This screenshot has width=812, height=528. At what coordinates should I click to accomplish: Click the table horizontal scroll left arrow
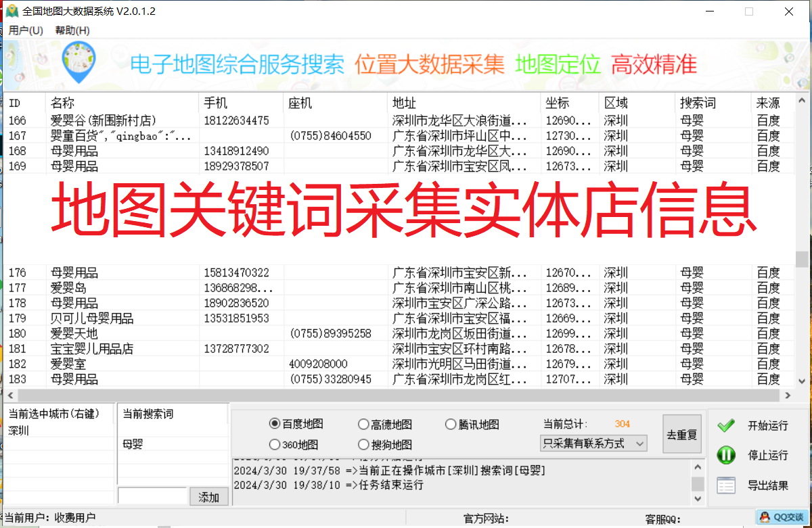10,395
